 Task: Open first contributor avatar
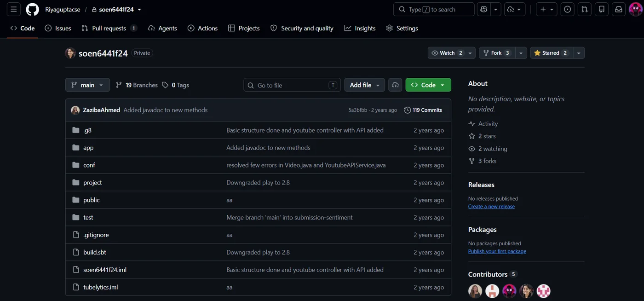tap(475, 291)
